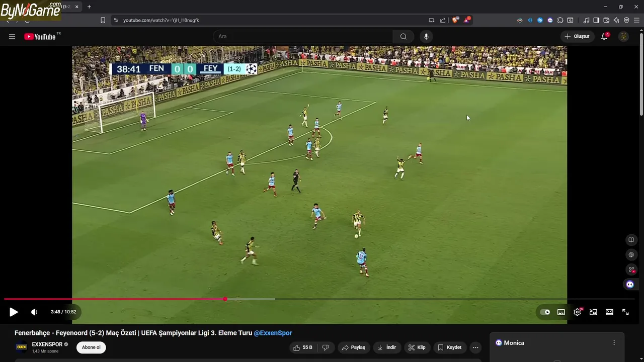Enter full screen mode
The width and height of the screenshot is (644, 362).
[x=625, y=312]
